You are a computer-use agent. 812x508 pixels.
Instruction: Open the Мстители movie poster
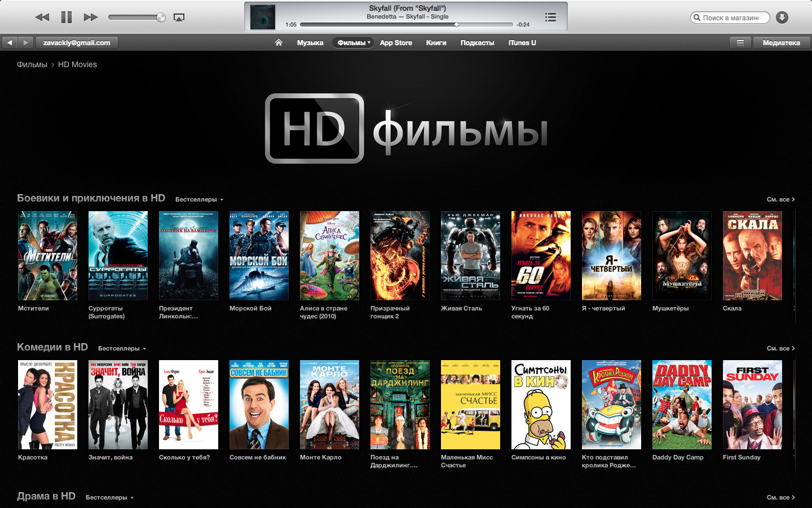[x=47, y=256]
